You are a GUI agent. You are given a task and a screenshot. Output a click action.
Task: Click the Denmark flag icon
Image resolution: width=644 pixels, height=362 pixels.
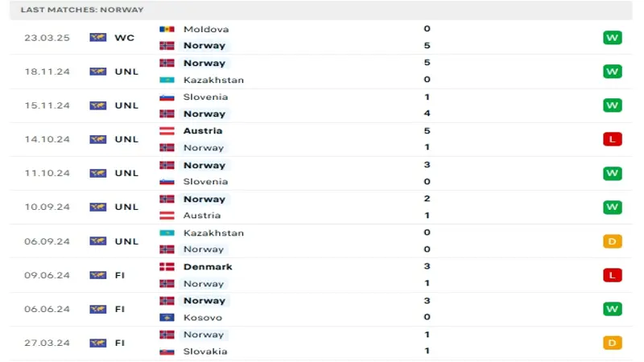[167, 267]
